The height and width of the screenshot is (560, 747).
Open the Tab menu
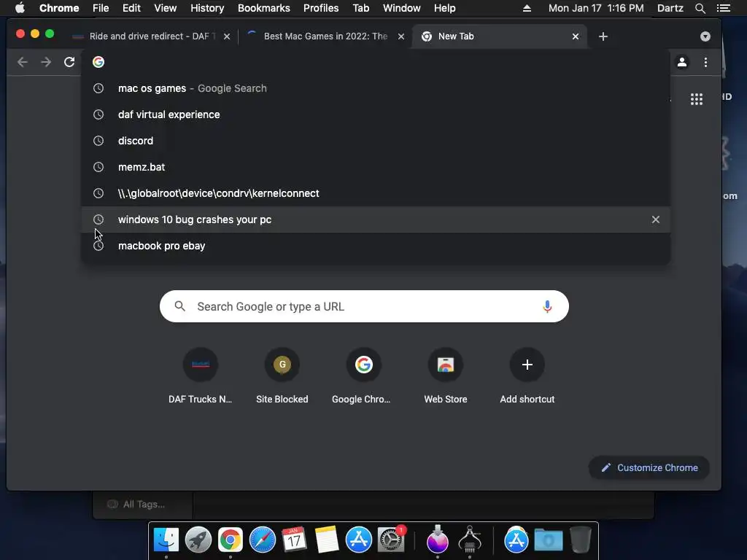click(360, 8)
